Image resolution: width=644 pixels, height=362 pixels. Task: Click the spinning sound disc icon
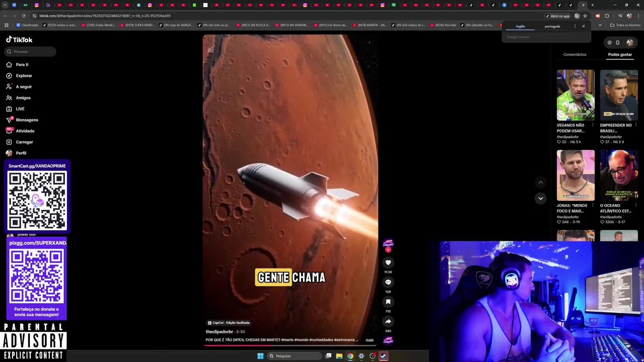click(x=388, y=340)
